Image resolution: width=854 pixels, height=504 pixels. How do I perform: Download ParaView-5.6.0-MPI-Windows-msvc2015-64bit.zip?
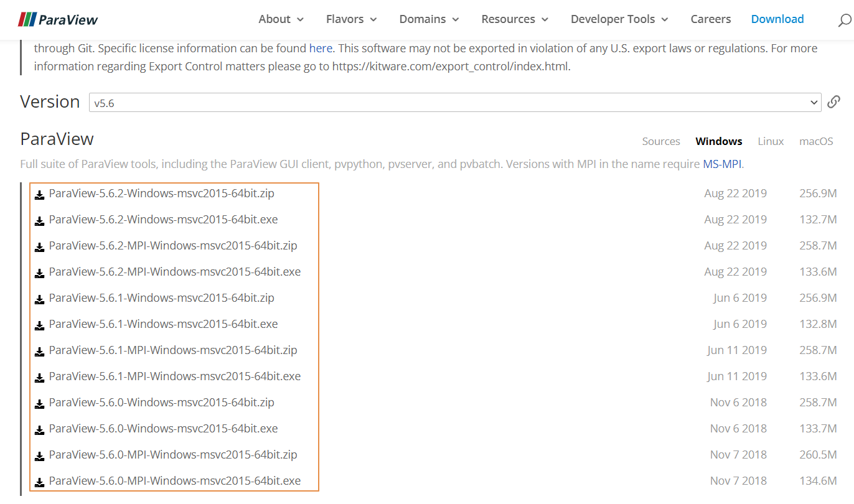[x=173, y=455]
